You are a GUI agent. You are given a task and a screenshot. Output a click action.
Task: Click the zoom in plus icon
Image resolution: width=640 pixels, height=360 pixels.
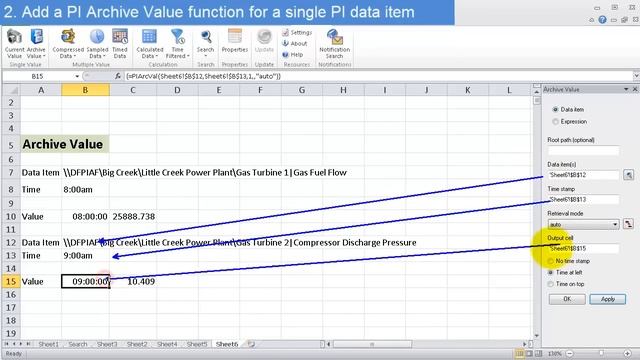627,353
